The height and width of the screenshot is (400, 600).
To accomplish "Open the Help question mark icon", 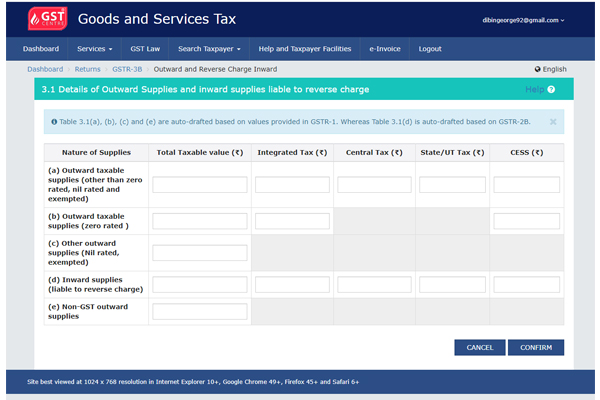I will point(551,90).
